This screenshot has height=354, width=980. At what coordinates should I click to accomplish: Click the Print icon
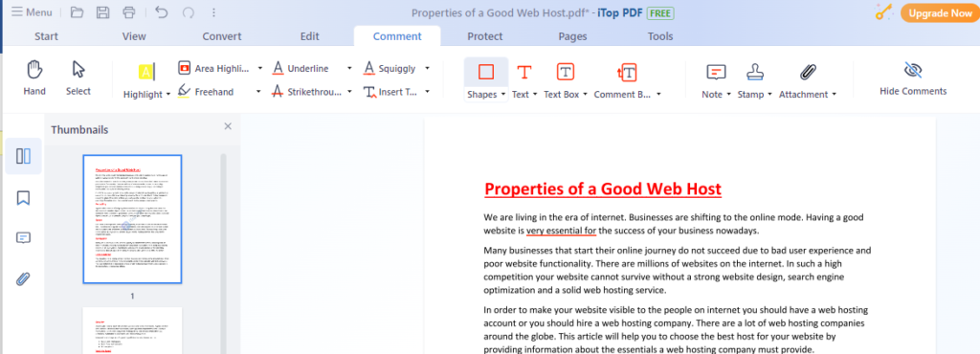(x=129, y=12)
